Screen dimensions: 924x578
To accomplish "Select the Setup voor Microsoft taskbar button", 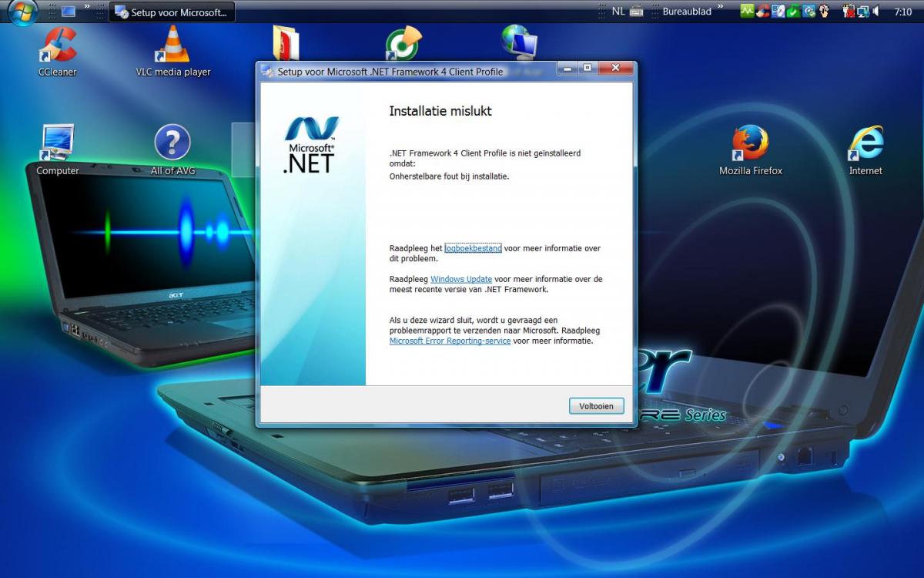I will (x=172, y=12).
